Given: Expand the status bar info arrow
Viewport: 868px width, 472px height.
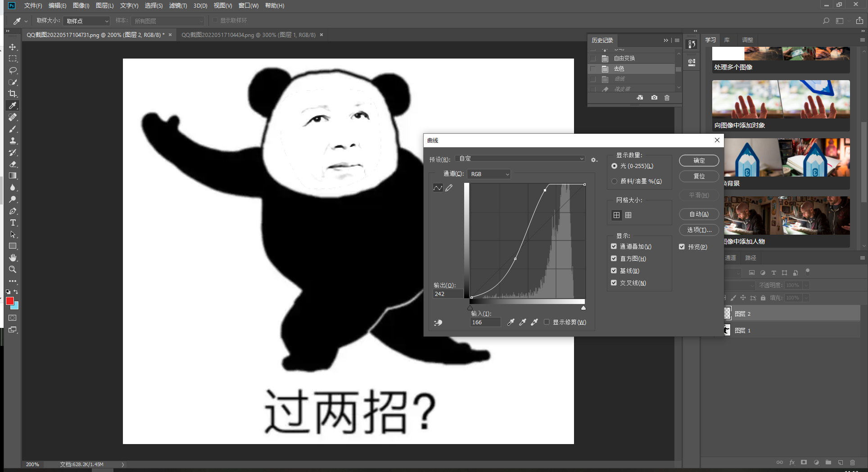Looking at the screenshot, I should pyautogui.click(x=122, y=464).
